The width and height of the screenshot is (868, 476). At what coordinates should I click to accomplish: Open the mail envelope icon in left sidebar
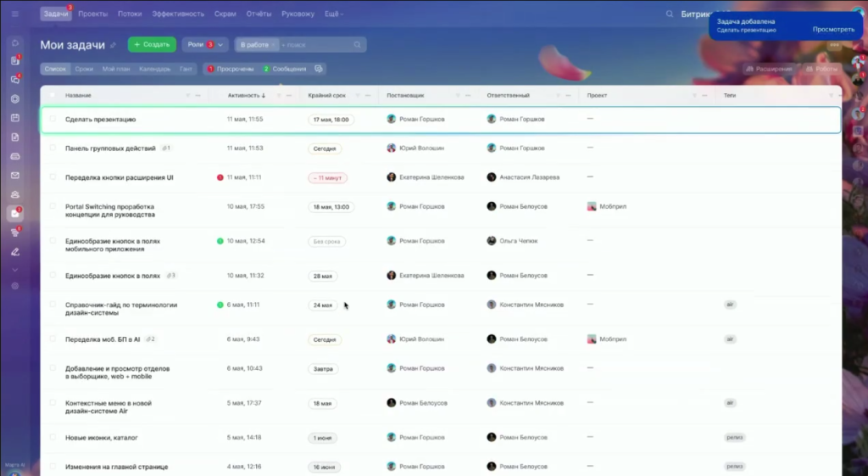tap(14, 176)
